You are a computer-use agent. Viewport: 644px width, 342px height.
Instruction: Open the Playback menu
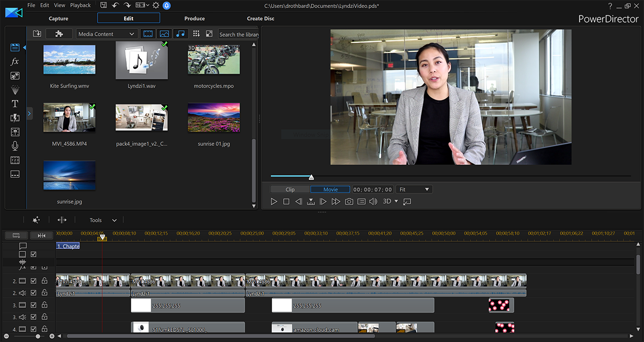pos(80,5)
